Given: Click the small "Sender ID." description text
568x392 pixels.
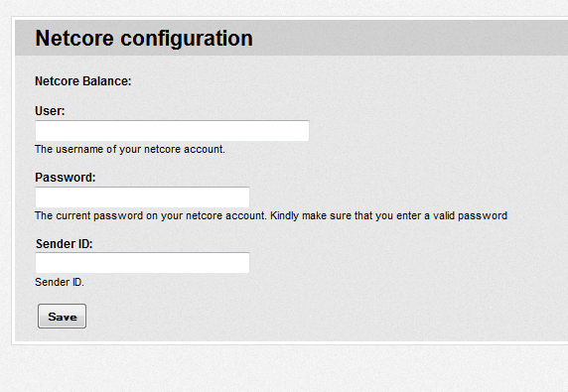Looking at the screenshot, I should pos(60,282).
